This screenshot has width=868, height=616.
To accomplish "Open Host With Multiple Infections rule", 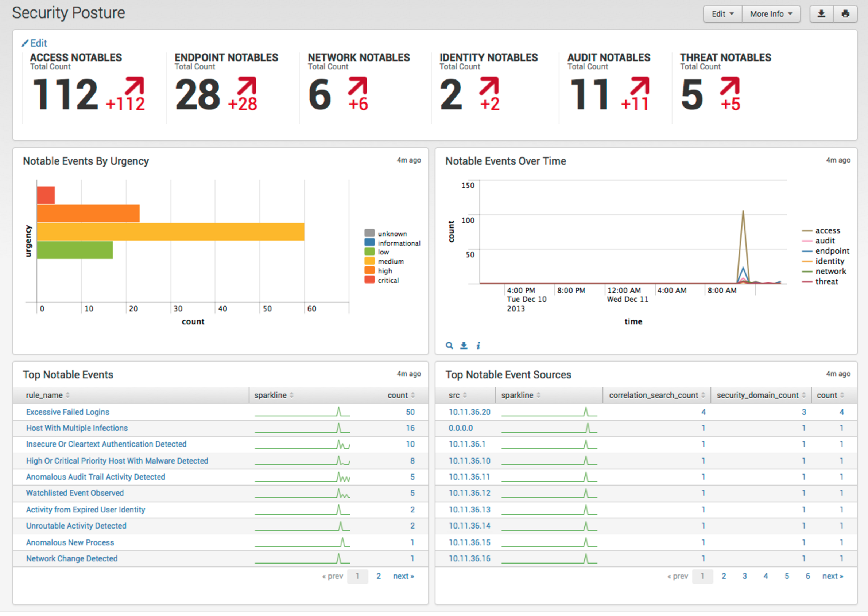I will click(77, 428).
